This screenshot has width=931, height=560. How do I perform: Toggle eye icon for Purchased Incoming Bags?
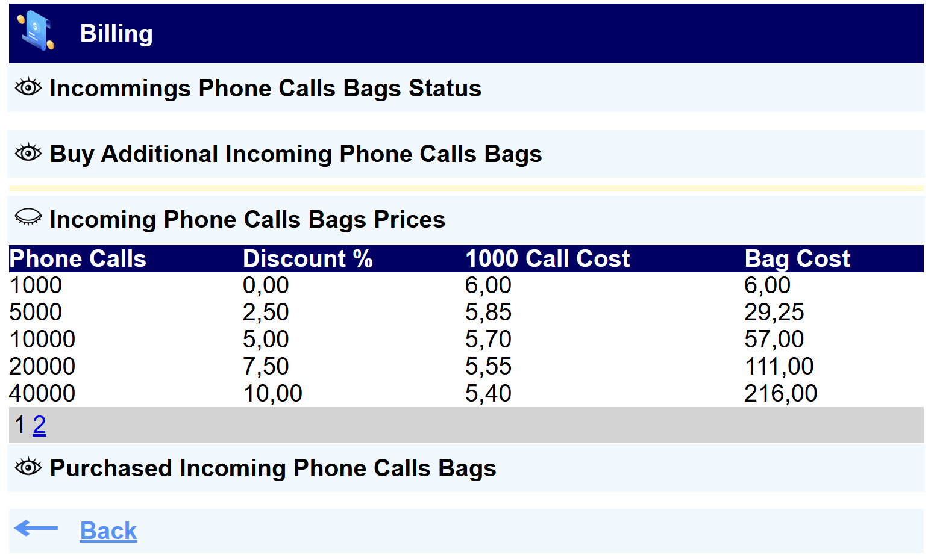point(28,467)
